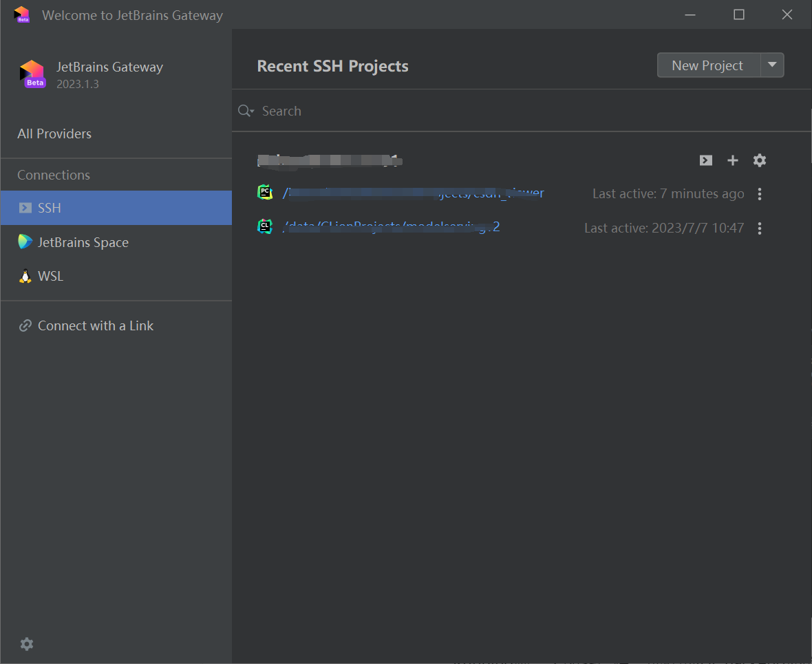Screen dimensions: 812x664
Task: Click the version text 2023.1.3
Action: [77, 84]
